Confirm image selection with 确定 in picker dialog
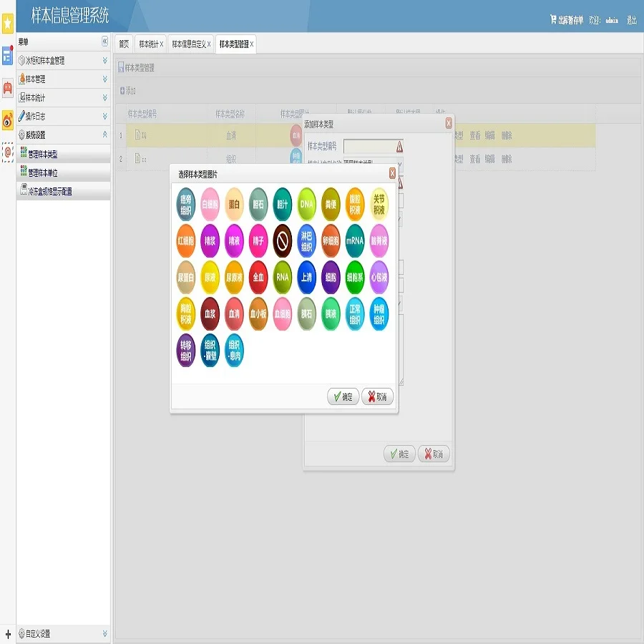Viewport: 644px width, 644px height. (x=343, y=396)
